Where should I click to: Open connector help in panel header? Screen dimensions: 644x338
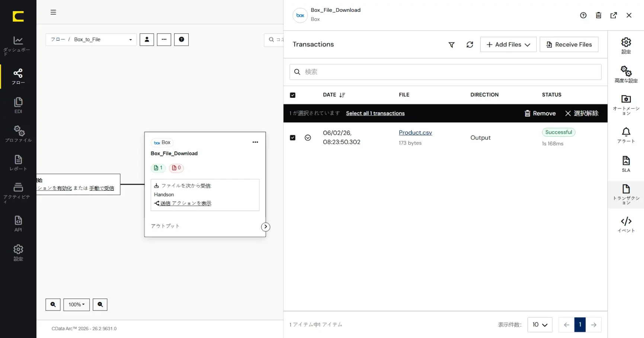(x=583, y=15)
